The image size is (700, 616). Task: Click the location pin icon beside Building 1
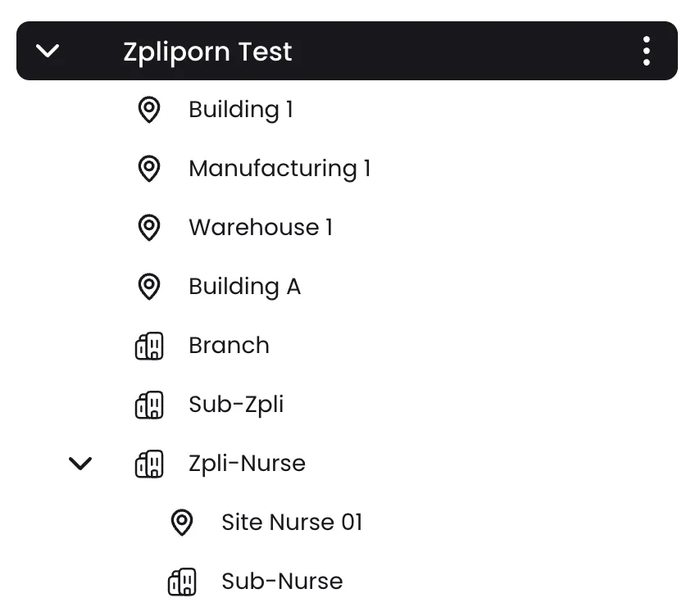click(x=148, y=110)
